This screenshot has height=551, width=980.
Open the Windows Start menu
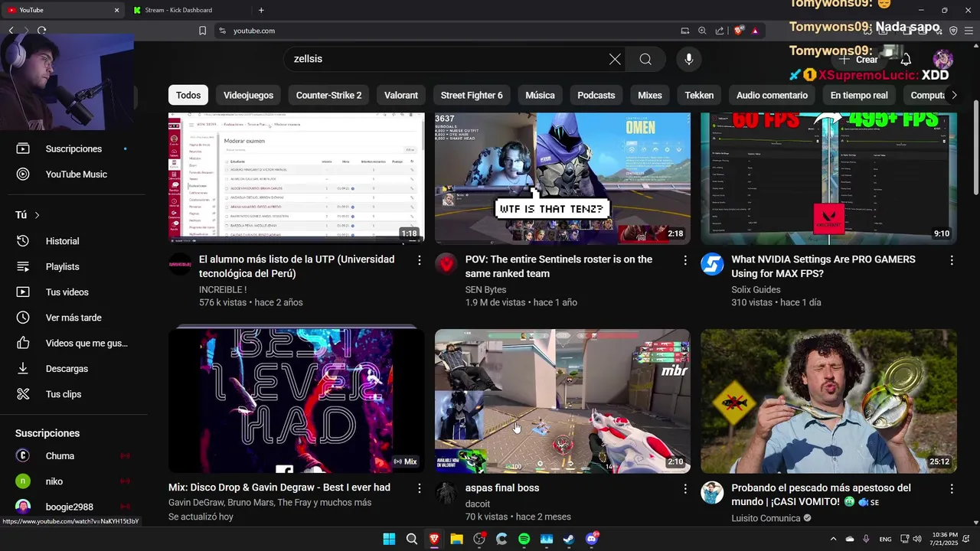(x=389, y=539)
